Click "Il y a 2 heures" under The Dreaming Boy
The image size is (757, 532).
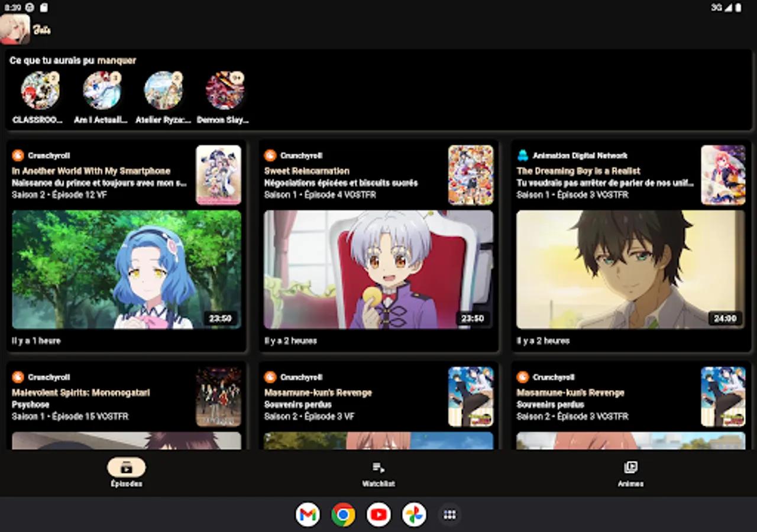[x=543, y=340]
